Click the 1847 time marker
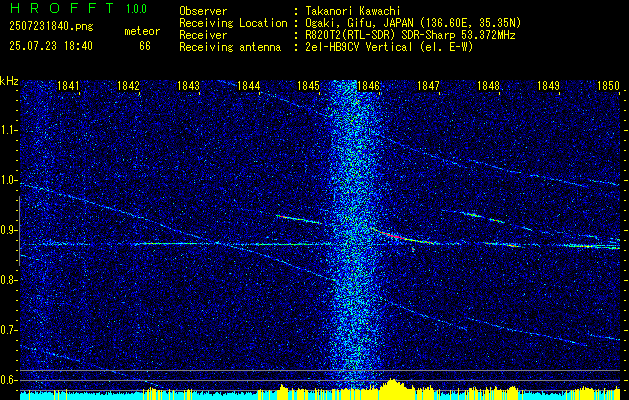This screenshot has width=629, height=400. click(428, 85)
